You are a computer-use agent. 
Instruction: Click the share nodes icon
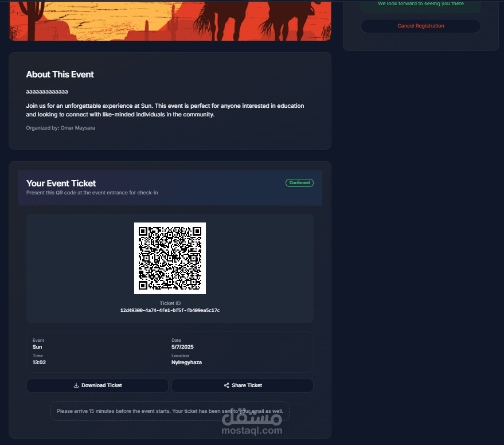coord(226,385)
